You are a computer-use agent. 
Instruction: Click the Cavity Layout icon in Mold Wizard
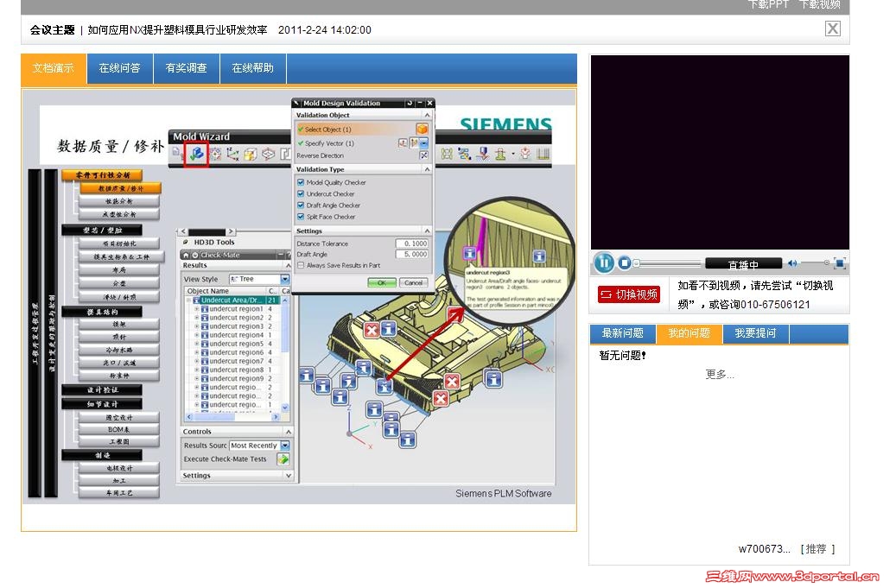[x=269, y=154]
